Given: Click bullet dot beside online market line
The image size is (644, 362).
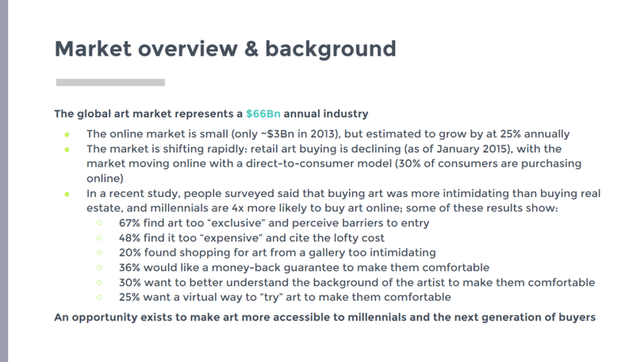Looking at the screenshot, I should pos(67,134).
